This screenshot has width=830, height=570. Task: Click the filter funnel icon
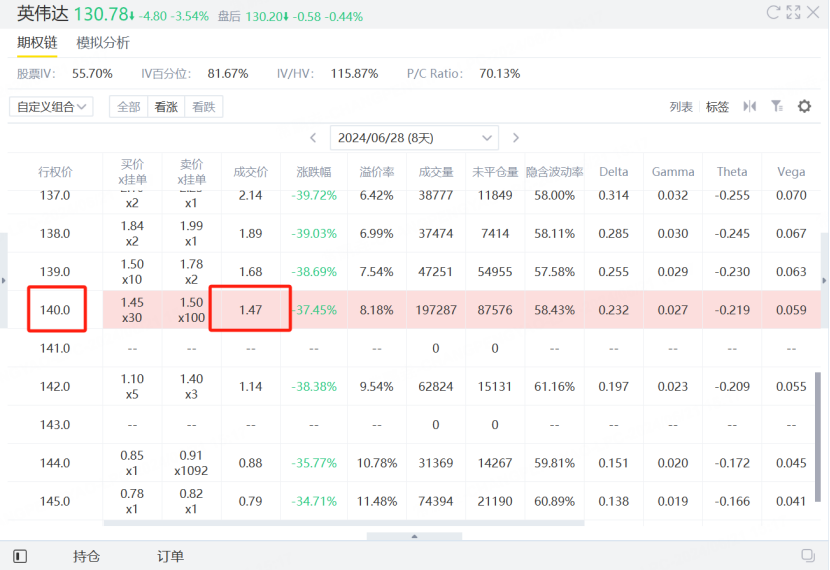[x=777, y=106]
